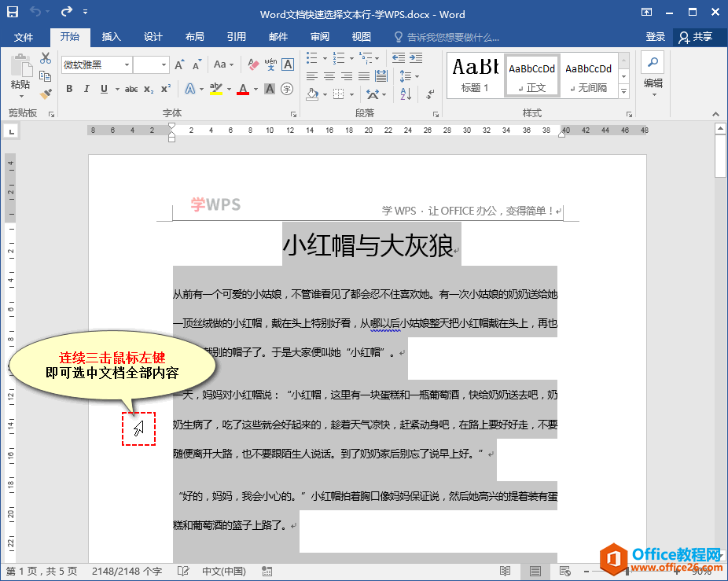Toggle Read Mode in the status bar

pyautogui.click(x=506, y=571)
